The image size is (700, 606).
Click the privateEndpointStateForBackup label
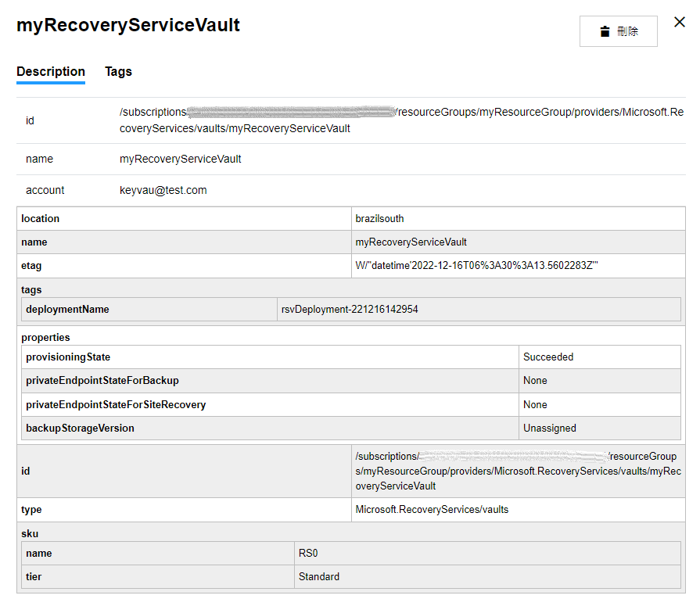pyautogui.click(x=102, y=381)
